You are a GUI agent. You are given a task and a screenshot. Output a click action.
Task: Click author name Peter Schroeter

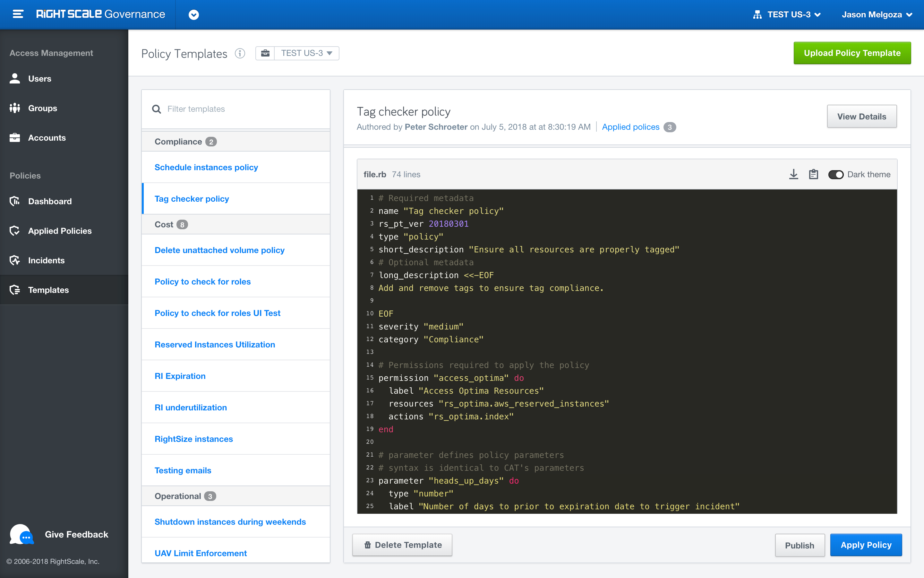tap(436, 127)
